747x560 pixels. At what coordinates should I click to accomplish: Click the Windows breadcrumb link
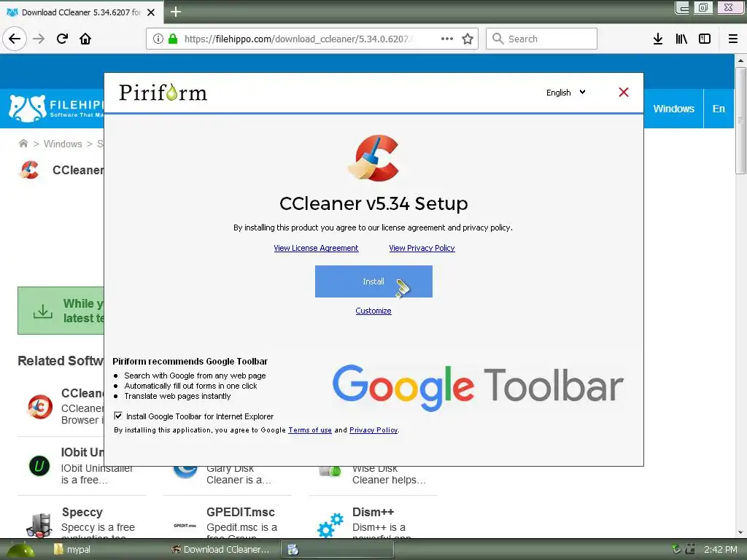[x=63, y=144]
